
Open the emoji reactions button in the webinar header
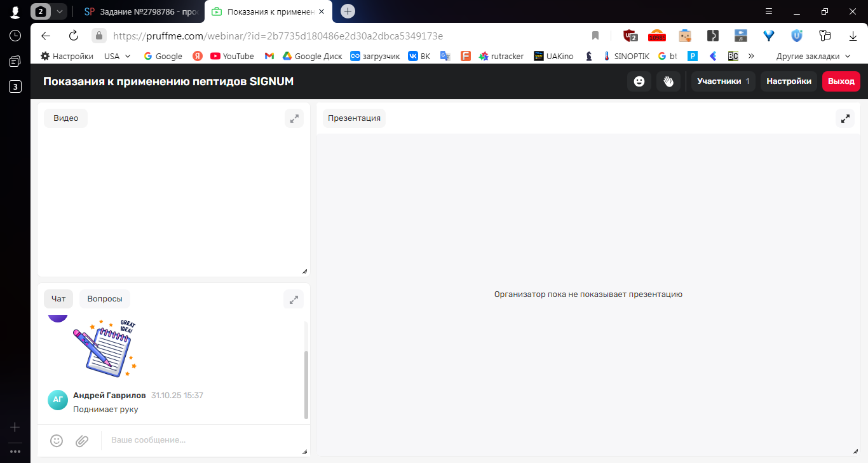click(x=639, y=81)
